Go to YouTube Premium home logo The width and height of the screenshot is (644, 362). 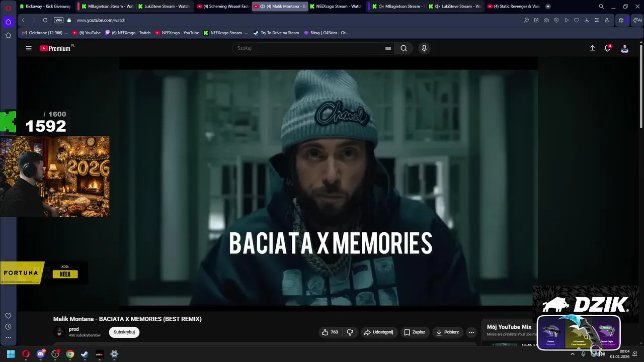(x=55, y=48)
